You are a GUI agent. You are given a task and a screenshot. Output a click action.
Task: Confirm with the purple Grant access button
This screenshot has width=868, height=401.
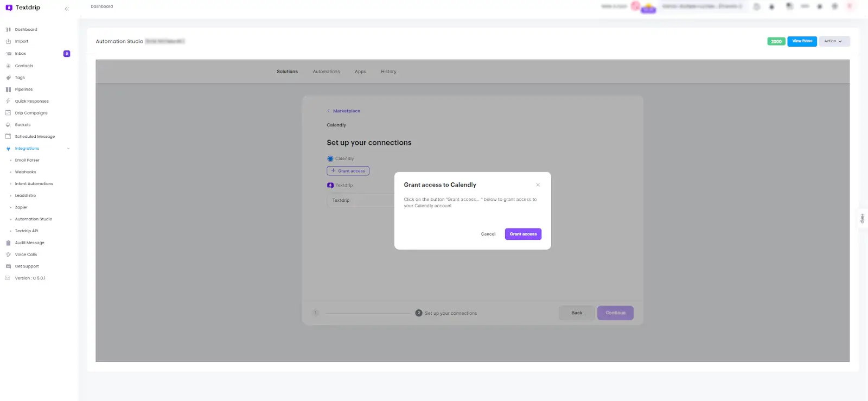point(523,234)
